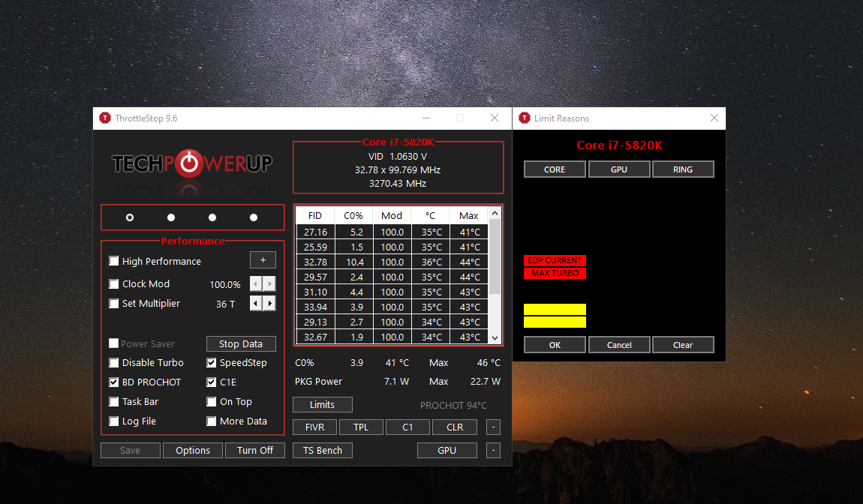This screenshot has height=504, width=863.
Task: Select the first profile radio button
Action: [x=130, y=217]
